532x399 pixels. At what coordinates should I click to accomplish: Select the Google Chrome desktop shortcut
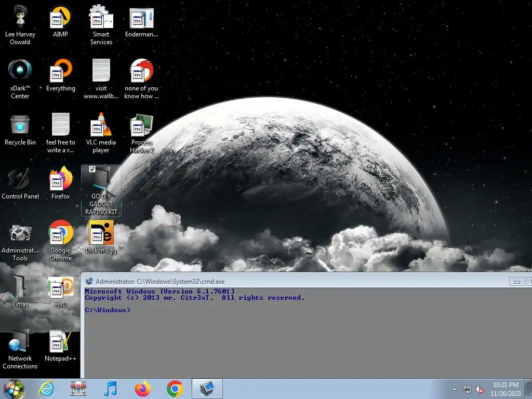tap(60, 241)
